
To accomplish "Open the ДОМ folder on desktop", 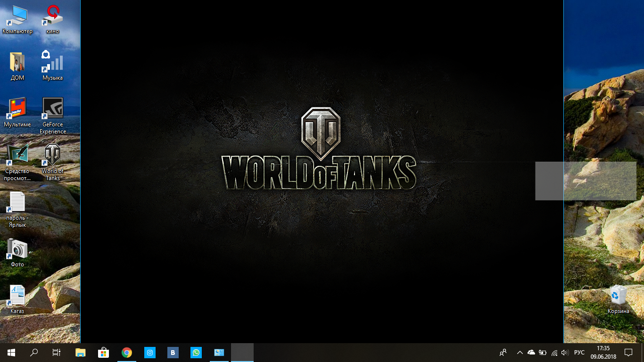I will coord(17,66).
